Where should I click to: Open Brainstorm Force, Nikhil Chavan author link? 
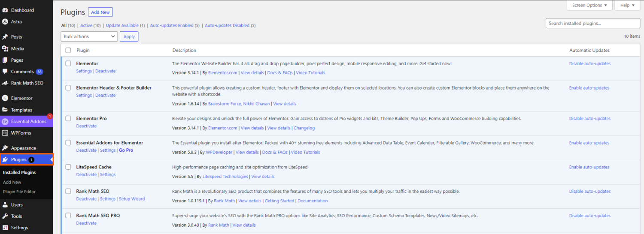[239, 104]
